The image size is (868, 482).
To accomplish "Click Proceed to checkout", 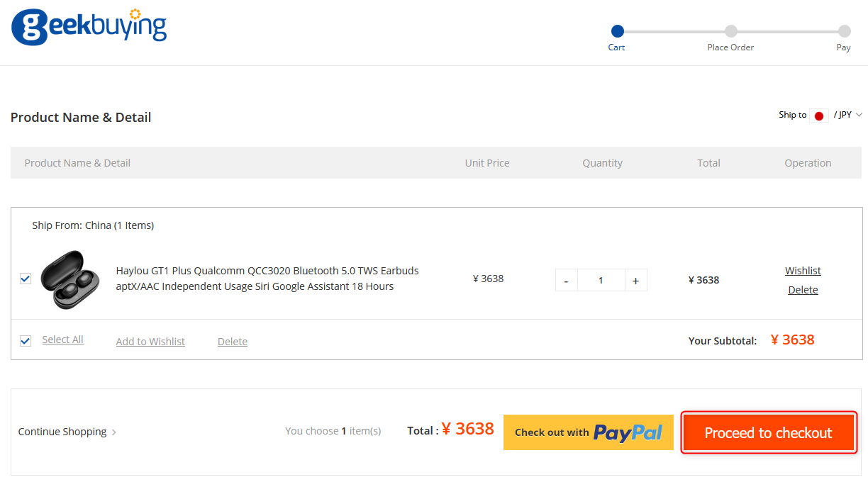I will 769,432.
